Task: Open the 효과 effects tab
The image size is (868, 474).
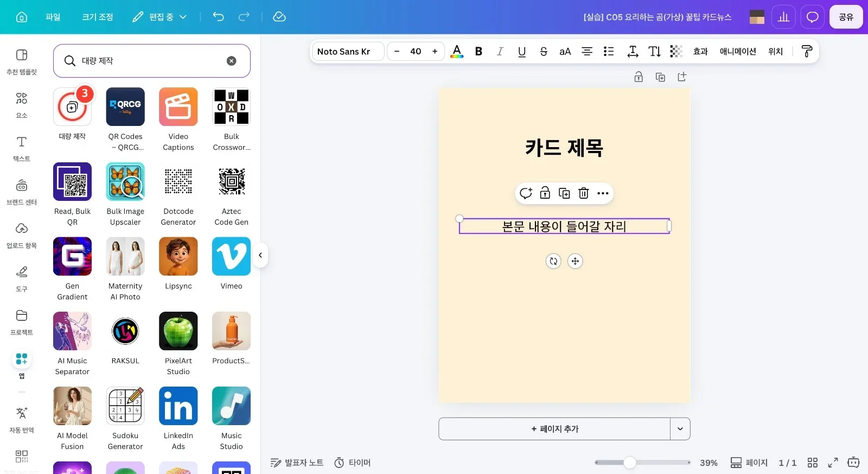Action: pyautogui.click(x=700, y=52)
